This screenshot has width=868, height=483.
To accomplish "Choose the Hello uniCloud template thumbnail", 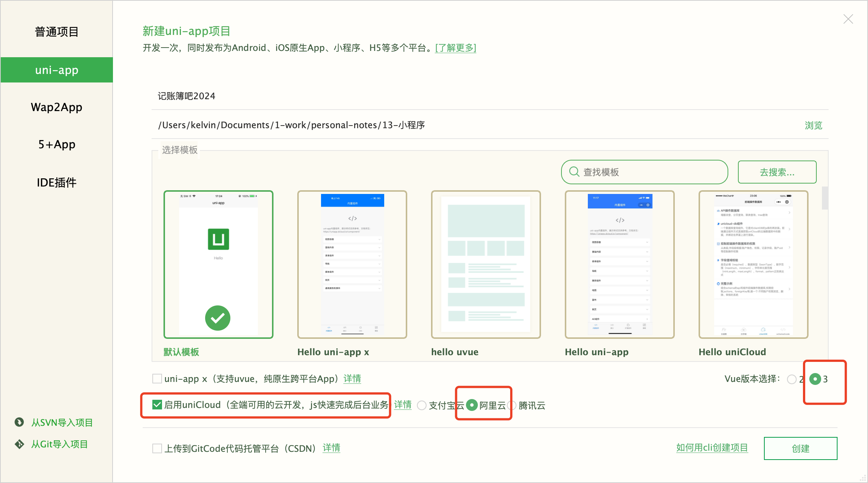I will 753,264.
